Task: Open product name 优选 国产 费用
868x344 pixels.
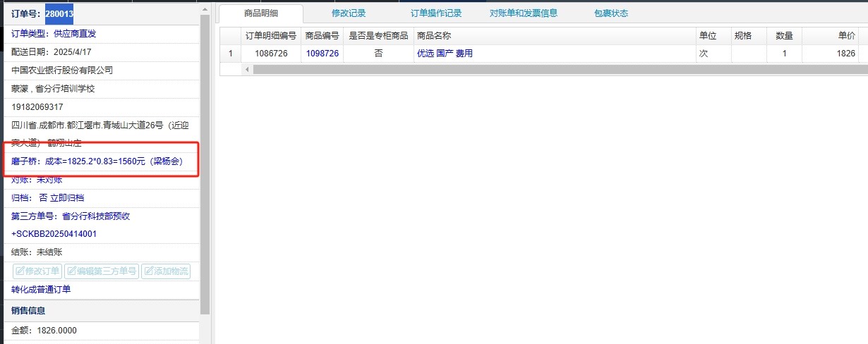Action: coord(445,54)
